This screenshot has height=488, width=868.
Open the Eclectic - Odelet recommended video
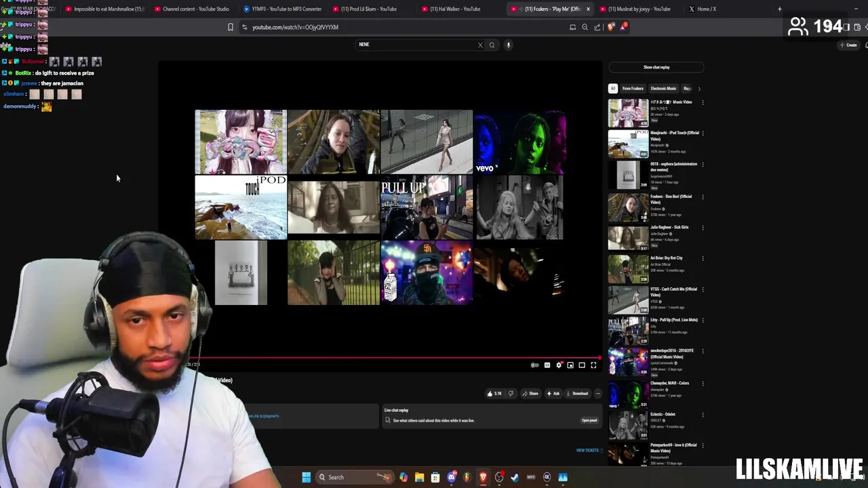[x=628, y=426]
